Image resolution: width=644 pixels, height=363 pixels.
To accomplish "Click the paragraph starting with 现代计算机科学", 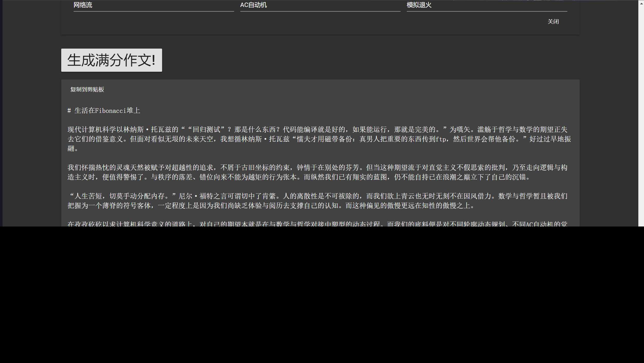I will point(319,139).
